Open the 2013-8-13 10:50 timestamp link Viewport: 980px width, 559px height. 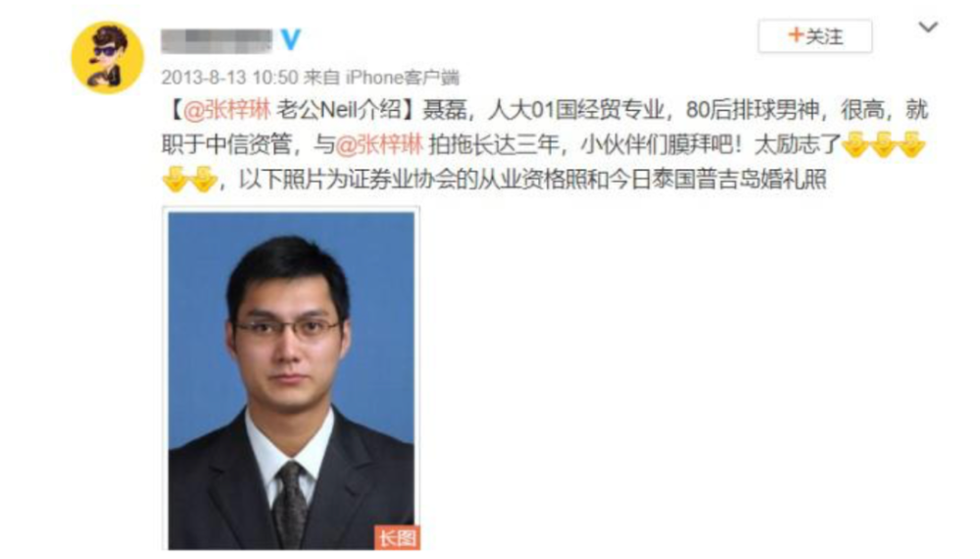[229, 77]
